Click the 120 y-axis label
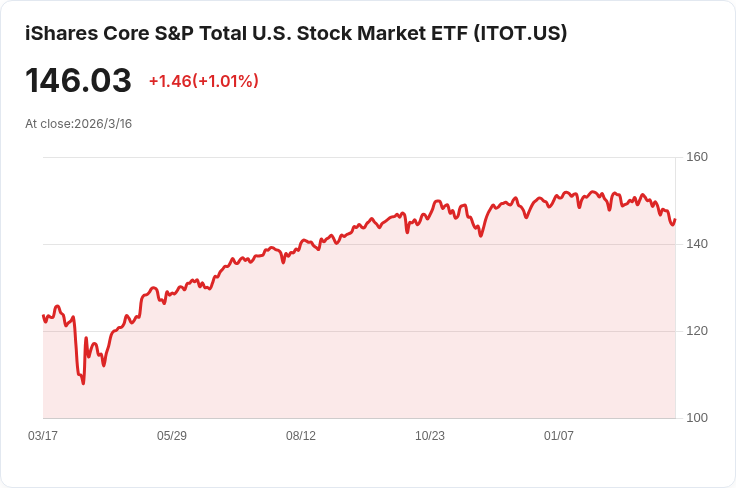This screenshot has height=488, width=736. [x=697, y=331]
